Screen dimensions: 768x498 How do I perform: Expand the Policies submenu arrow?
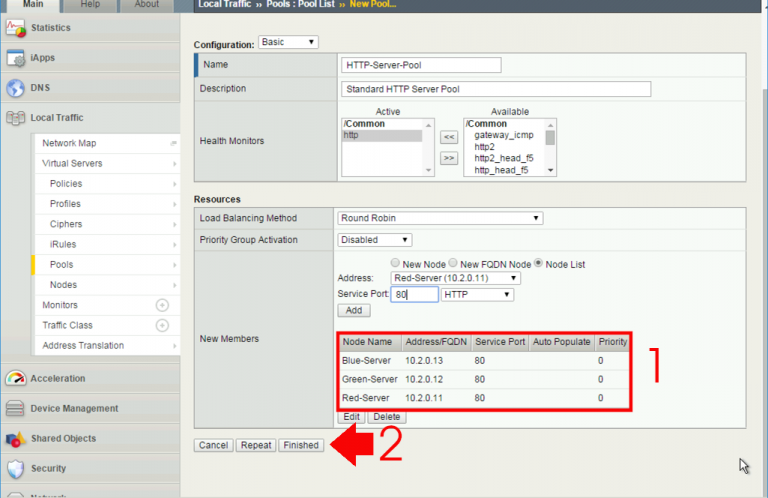[174, 184]
